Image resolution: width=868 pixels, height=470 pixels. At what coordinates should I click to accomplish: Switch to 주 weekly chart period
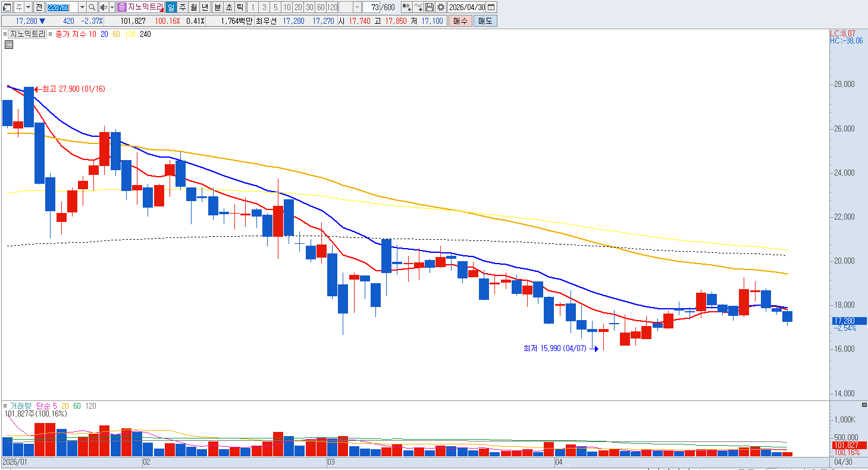pyautogui.click(x=183, y=7)
